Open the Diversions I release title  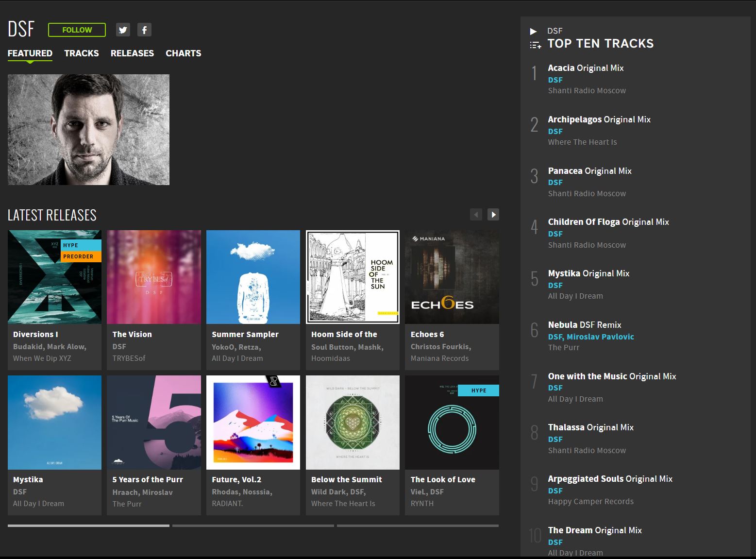(x=35, y=334)
